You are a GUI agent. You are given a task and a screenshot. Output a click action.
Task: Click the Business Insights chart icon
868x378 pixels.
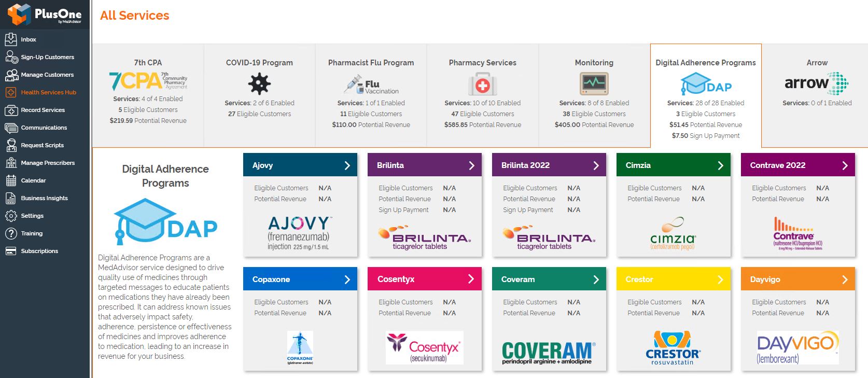click(x=11, y=198)
